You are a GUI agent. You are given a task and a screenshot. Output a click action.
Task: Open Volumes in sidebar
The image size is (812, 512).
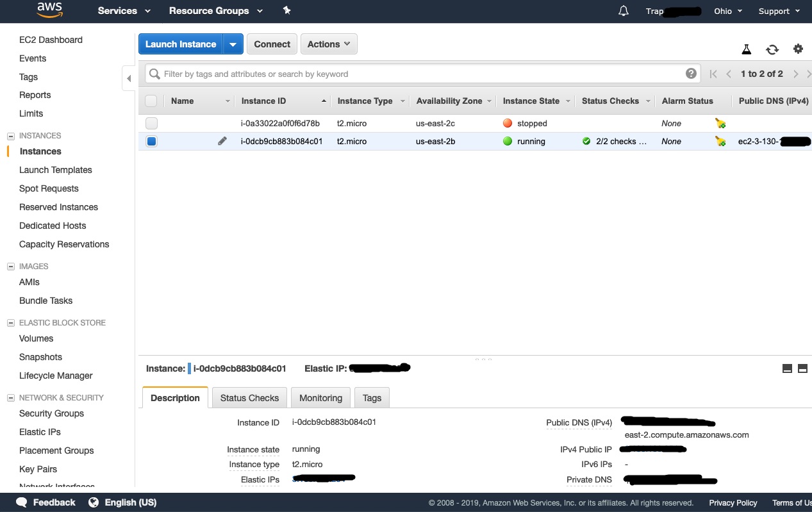(x=36, y=338)
